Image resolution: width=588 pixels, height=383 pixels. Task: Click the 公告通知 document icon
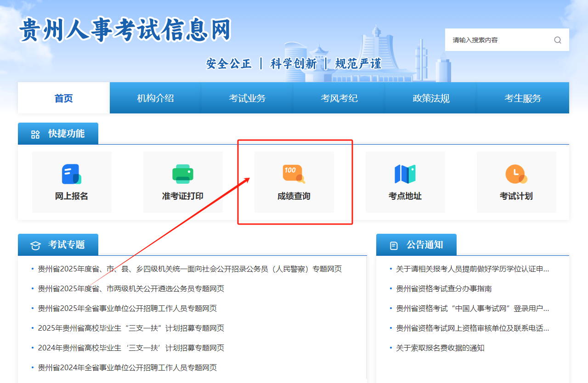pyautogui.click(x=394, y=246)
